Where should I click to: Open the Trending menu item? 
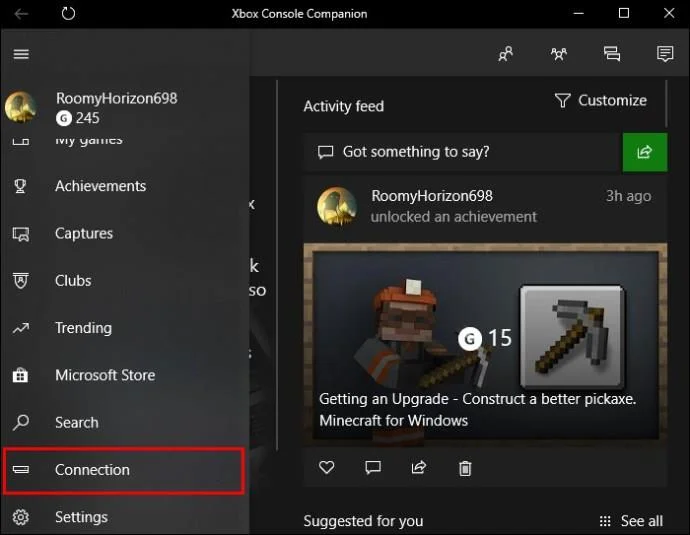coord(125,328)
